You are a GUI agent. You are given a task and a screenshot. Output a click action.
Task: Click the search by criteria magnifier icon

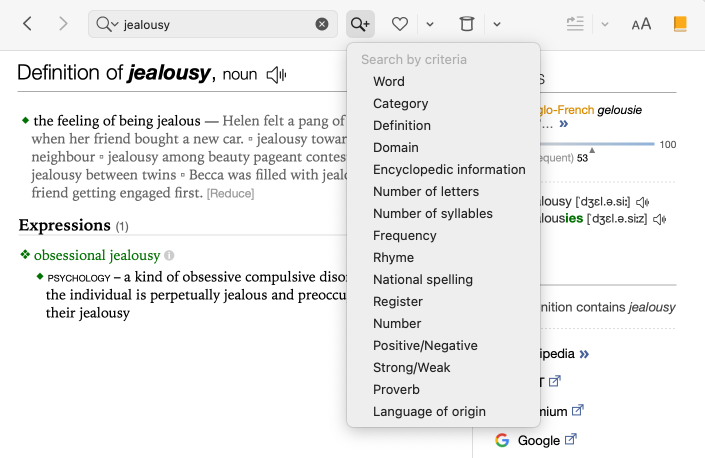(359, 24)
